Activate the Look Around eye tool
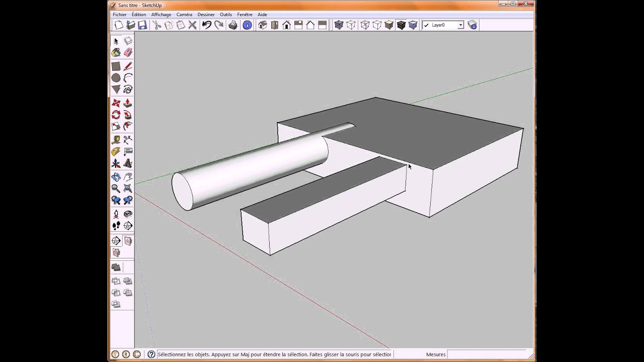The width and height of the screenshot is (644, 362). 128,214
